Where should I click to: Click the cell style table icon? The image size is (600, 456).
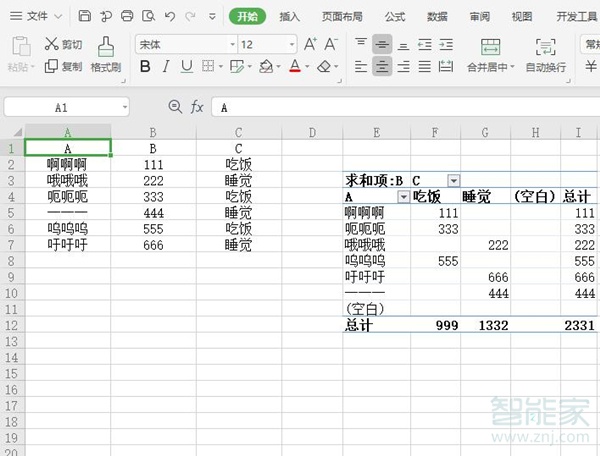click(x=236, y=67)
